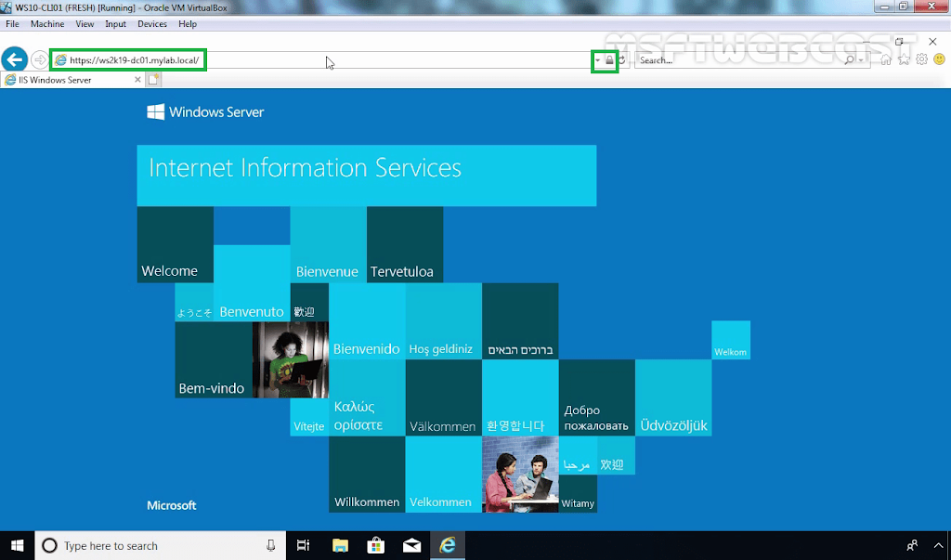
Task: Open the VirtualBox File menu
Action: 12,23
